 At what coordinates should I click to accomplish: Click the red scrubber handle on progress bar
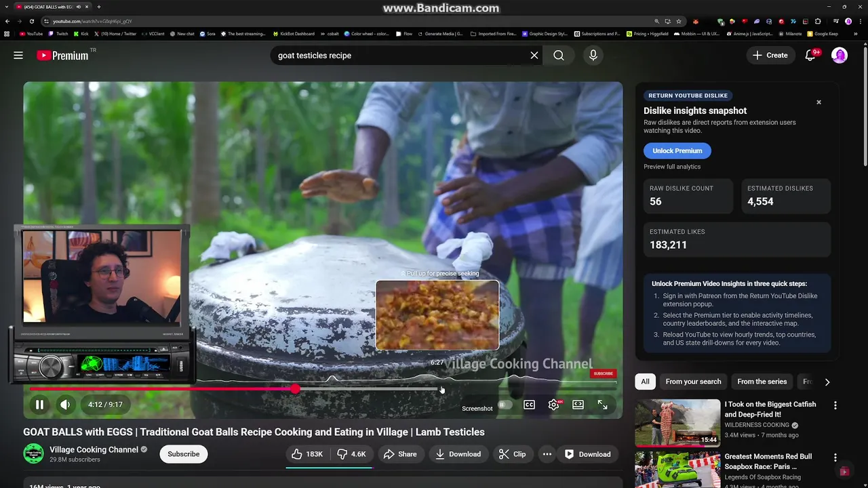[295, 389]
